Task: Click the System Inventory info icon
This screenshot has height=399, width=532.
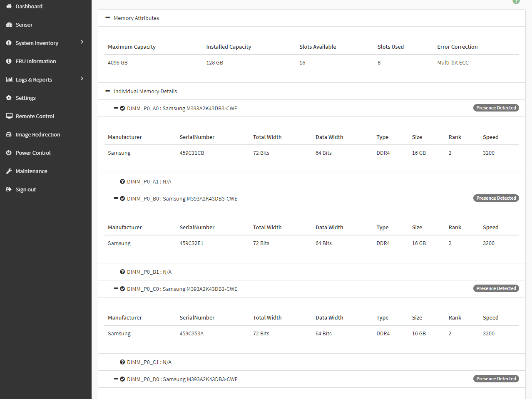Action: coord(9,43)
